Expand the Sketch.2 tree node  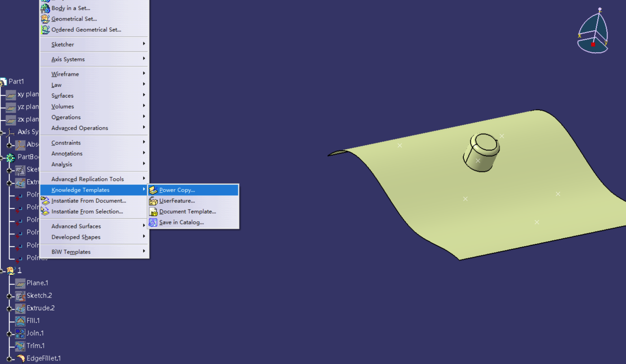click(9, 296)
